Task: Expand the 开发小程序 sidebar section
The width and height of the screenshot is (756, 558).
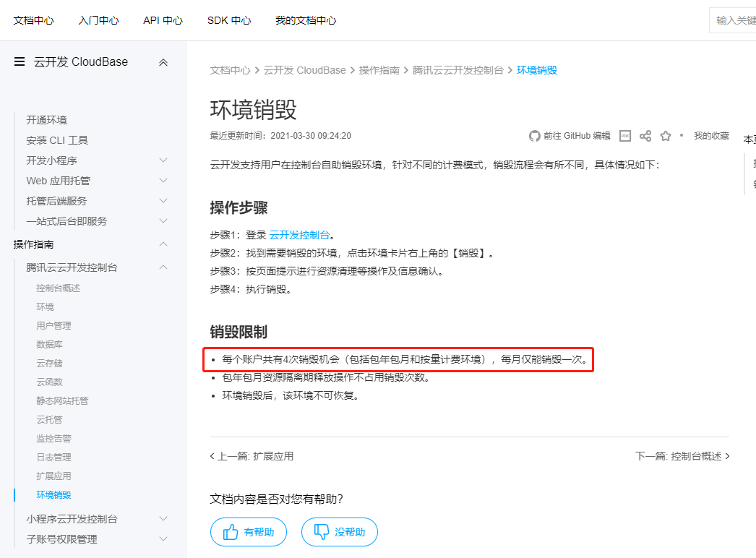Action: (163, 160)
